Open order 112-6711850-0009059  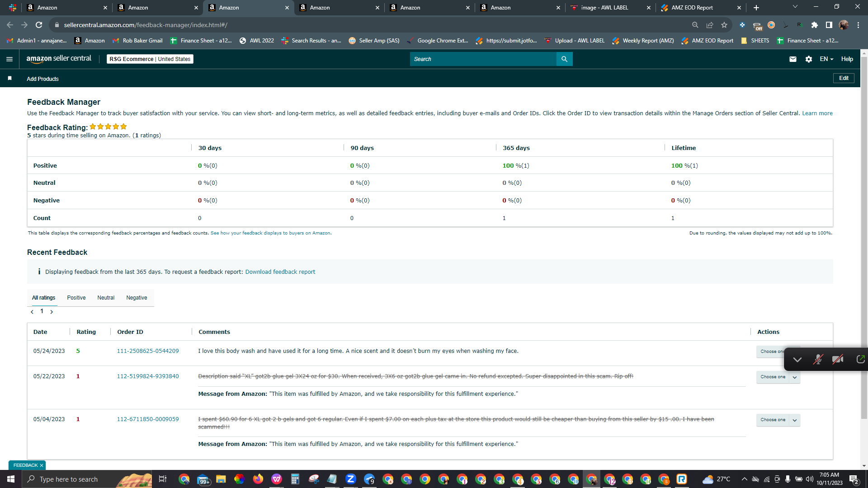tap(148, 419)
